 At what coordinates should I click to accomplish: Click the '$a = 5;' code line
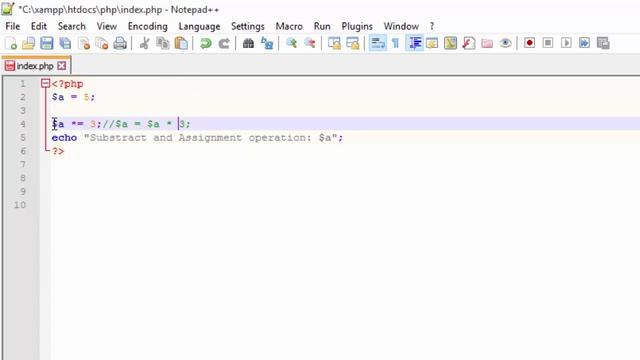73,97
